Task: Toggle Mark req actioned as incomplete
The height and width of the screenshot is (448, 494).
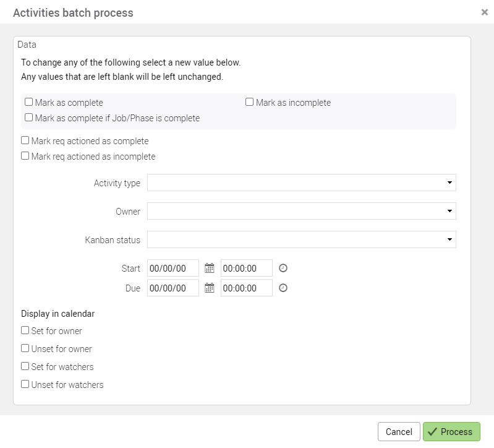Action: (x=25, y=156)
